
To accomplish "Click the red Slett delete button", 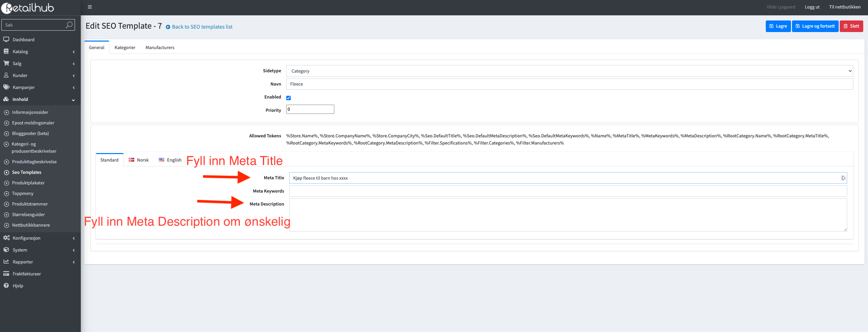I will 851,26.
